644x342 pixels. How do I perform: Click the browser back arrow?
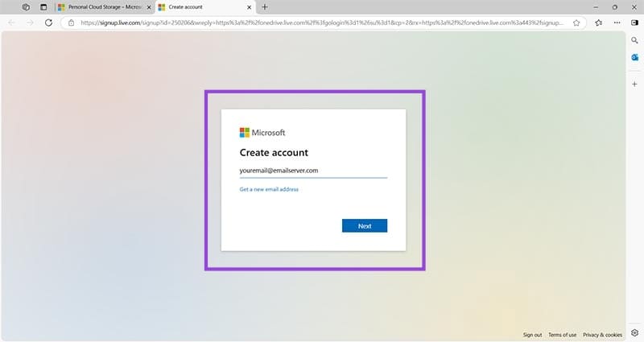[11, 23]
